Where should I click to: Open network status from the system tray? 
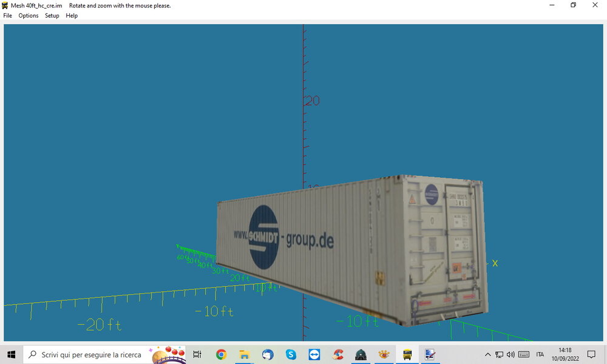click(500, 354)
